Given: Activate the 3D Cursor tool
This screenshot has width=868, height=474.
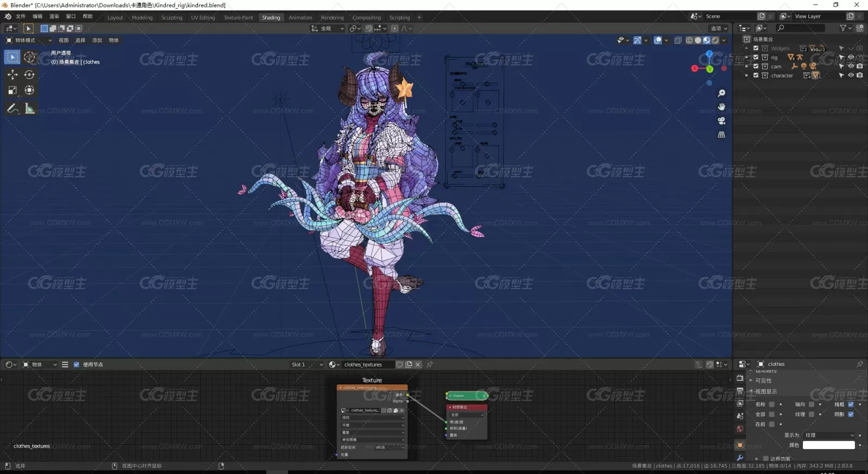Looking at the screenshot, I should [x=30, y=57].
